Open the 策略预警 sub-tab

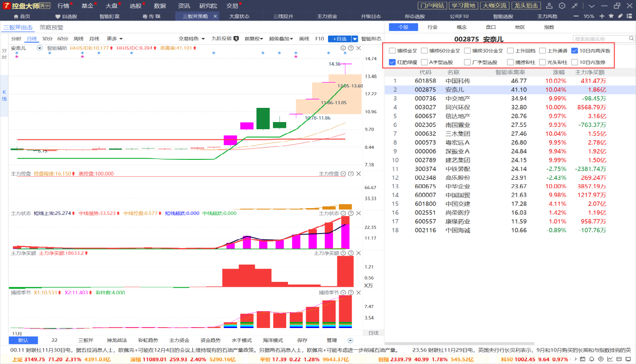(52, 28)
